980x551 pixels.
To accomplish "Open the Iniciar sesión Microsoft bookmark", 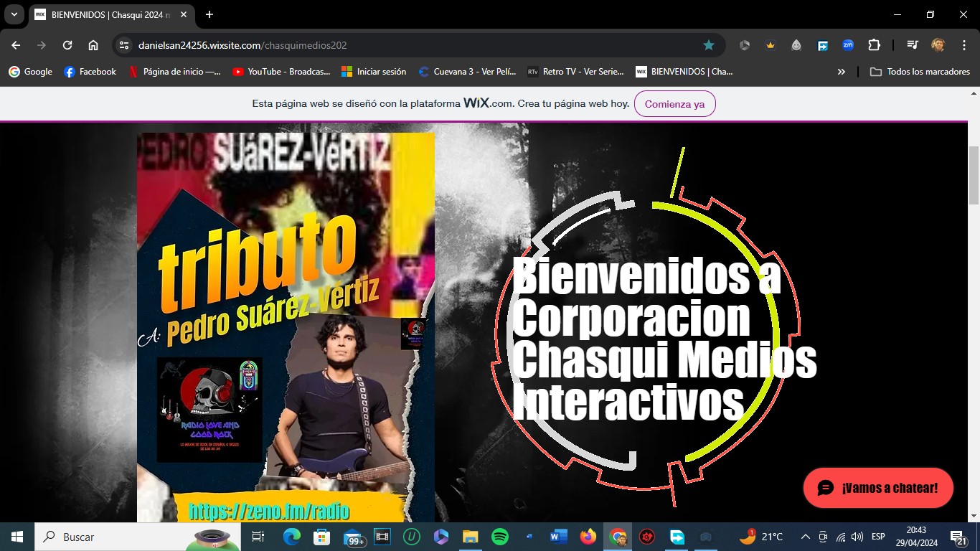I will click(x=374, y=72).
